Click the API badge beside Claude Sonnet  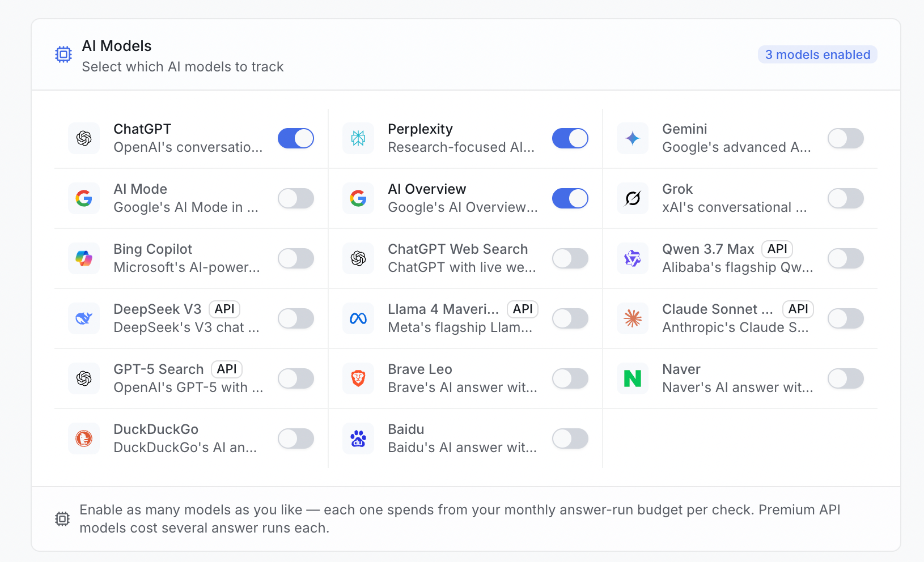point(798,309)
